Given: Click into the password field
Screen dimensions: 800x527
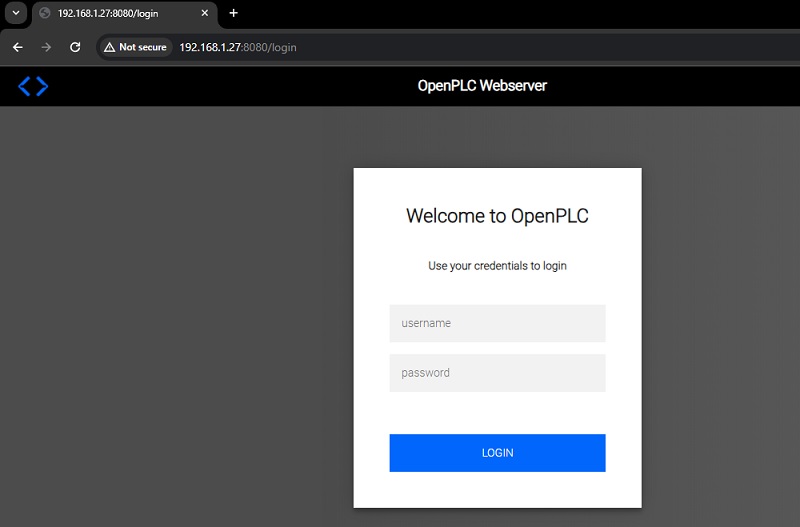Looking at the screenshot, I should [497, 373].
